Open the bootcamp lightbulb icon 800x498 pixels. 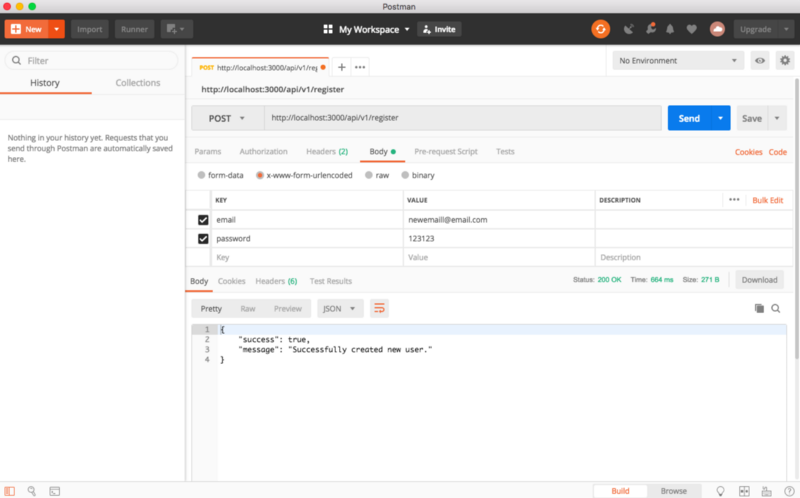click(720, 491)
